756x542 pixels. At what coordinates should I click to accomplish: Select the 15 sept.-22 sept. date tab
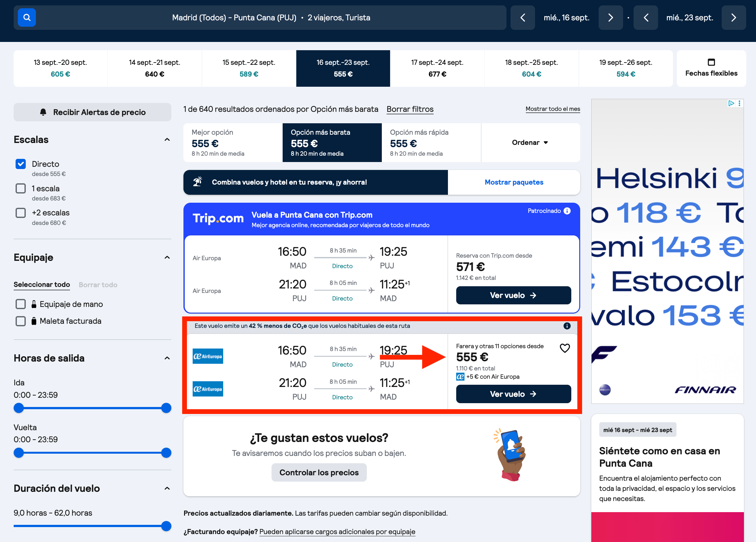[249, 68]
